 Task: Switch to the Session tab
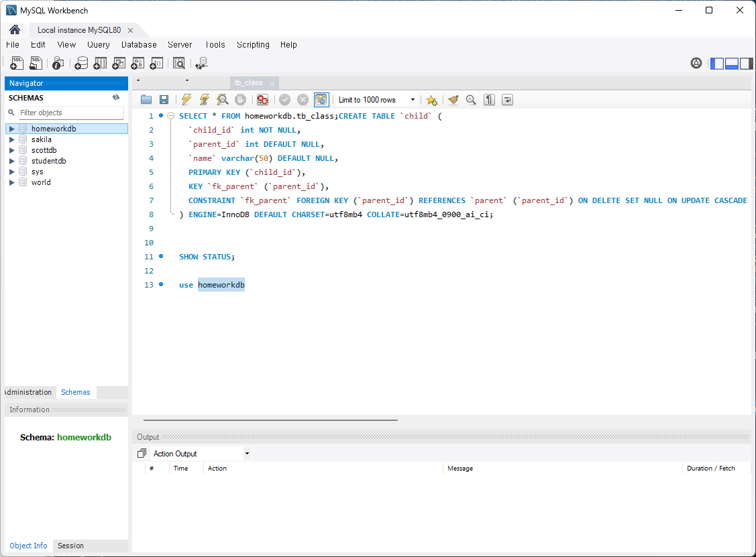point(70,546)
